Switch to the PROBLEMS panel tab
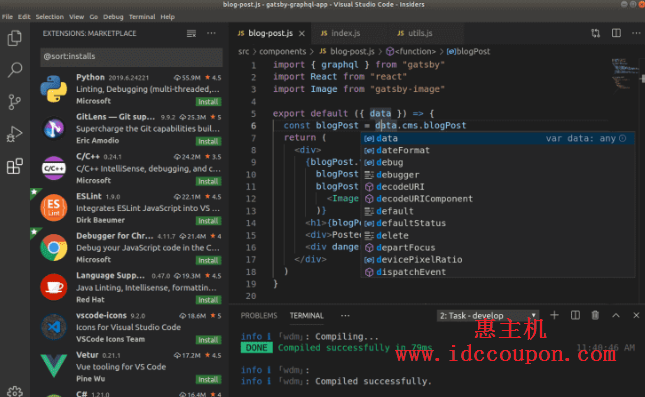The image size is (645, 397). click(x=259, y=316)
